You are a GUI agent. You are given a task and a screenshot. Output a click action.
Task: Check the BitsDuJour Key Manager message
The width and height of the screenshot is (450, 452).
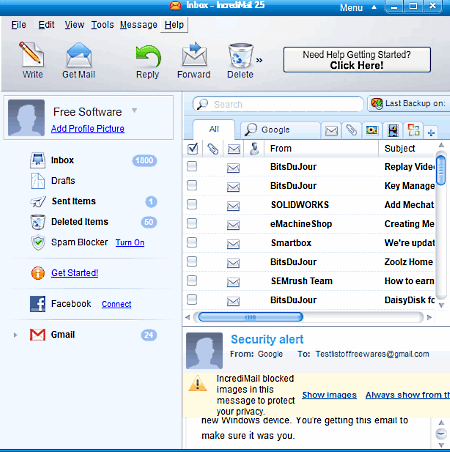[192, 185]
